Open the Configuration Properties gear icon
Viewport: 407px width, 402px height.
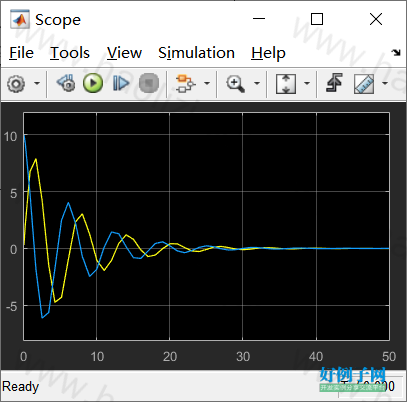click(16, 83)
